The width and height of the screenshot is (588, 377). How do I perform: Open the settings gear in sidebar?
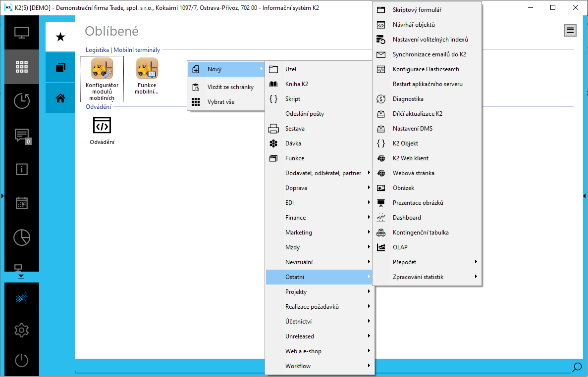coord(22,330)
